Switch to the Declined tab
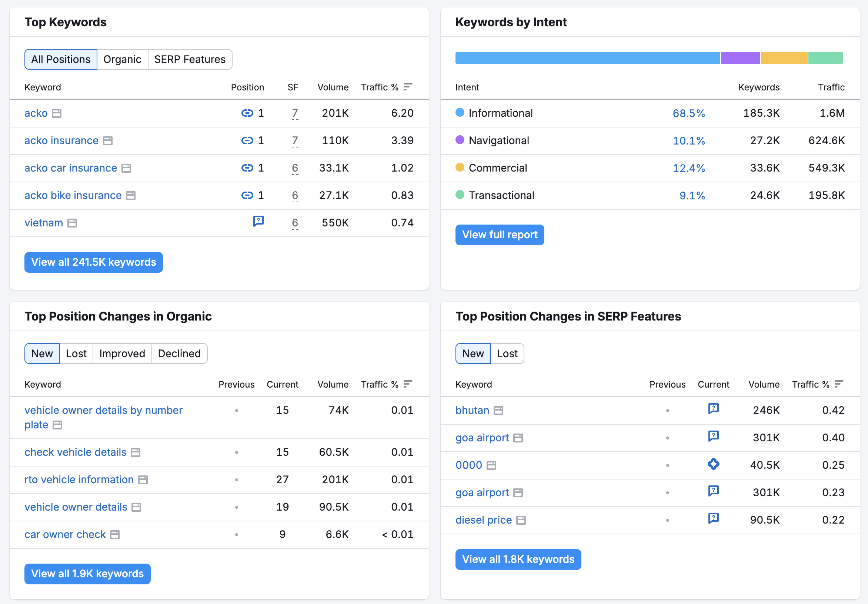 click(180, 354)
